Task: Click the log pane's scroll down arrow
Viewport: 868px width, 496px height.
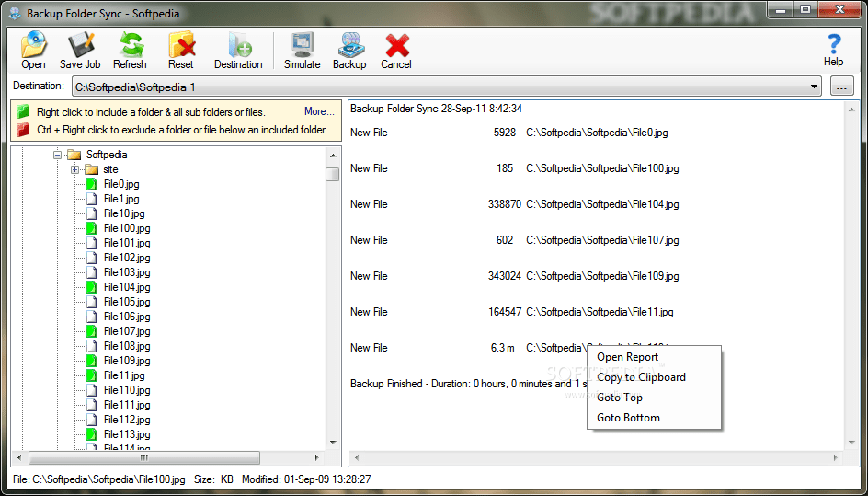Action: point(851,443)
